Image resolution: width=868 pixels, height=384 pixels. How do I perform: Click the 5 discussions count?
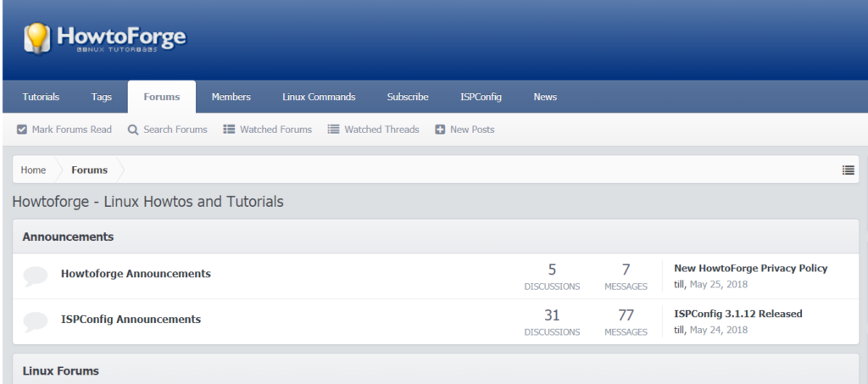(552, 270)
